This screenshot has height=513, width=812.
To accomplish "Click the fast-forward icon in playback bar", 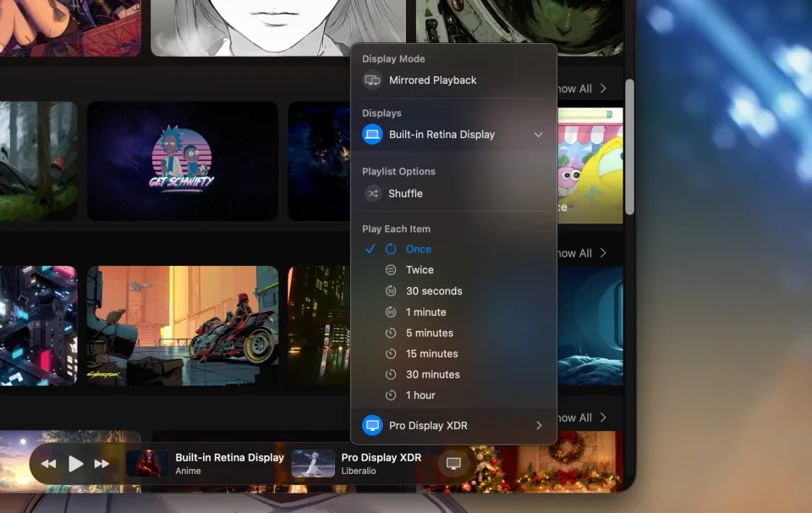I will 102,464.
